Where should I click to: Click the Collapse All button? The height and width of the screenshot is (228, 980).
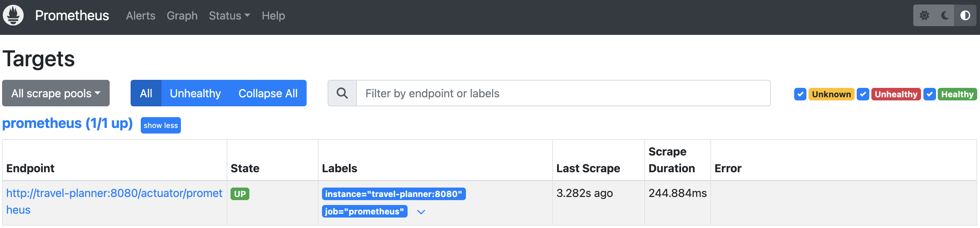(x=268, y=93)
